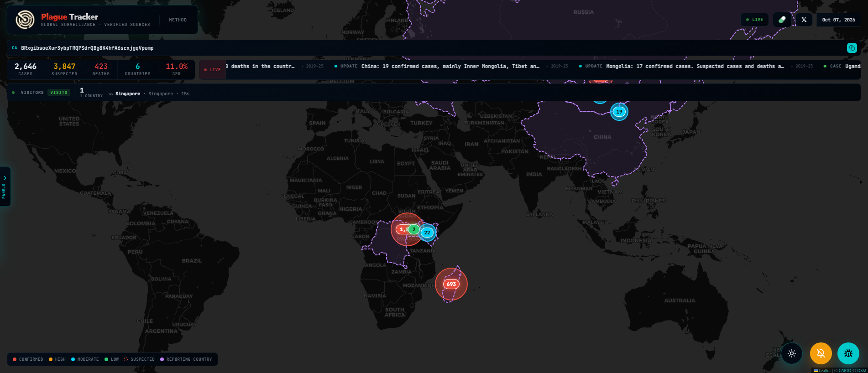Open the Mongolia 17 confirmed cases update
The image size is (868, 373).
click(695, 66)
